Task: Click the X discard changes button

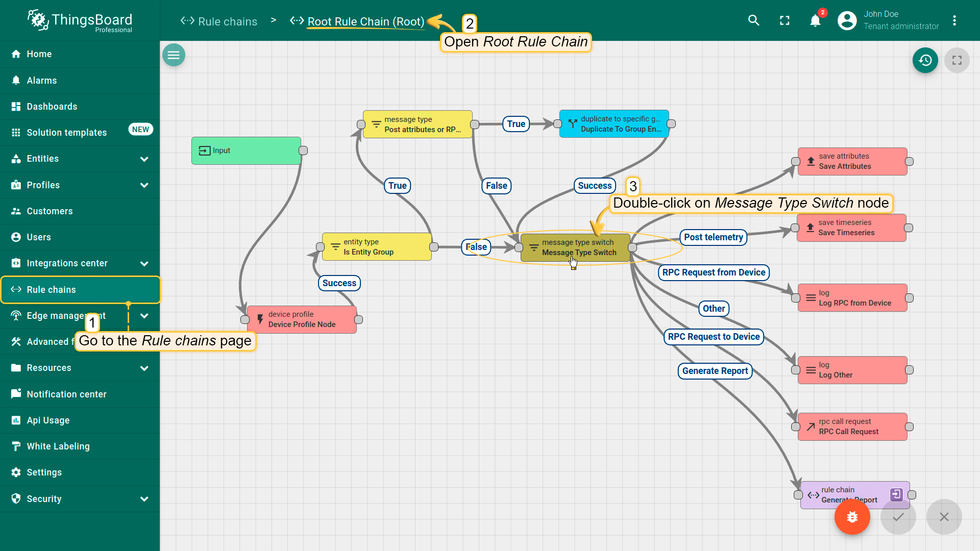Action: point(944,517)
